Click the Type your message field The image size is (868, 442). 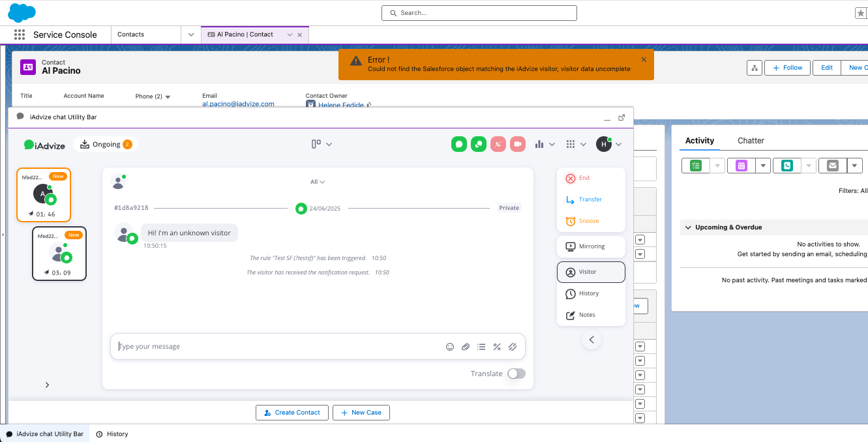pyautogui.click(x=318, y=347)
